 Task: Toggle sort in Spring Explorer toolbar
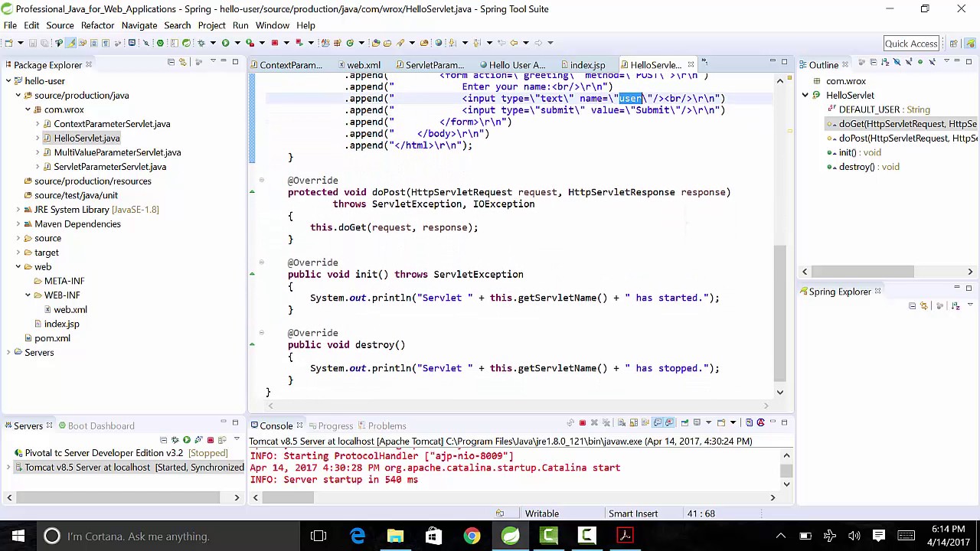pos(955,306)
